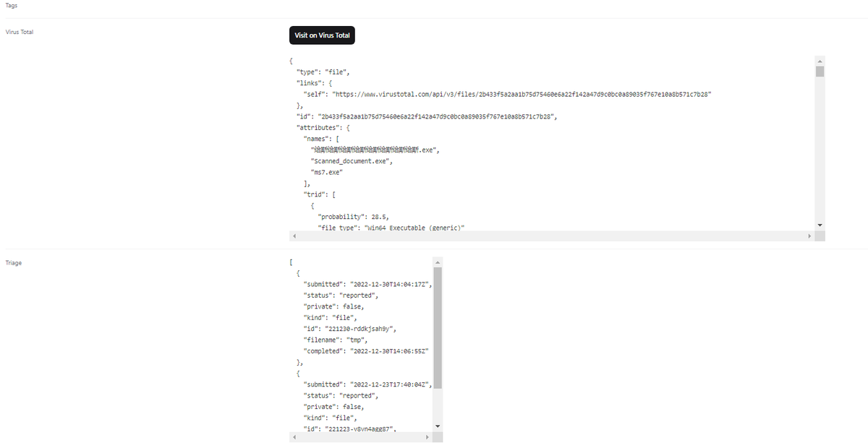Click the Tags label

coord(12,5)
